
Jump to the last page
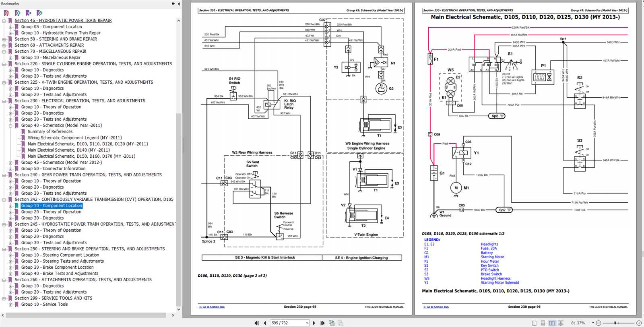[322, 323]
